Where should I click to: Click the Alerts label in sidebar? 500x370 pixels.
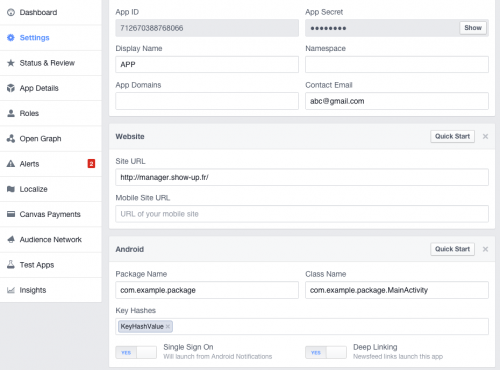tap(29, 164)
